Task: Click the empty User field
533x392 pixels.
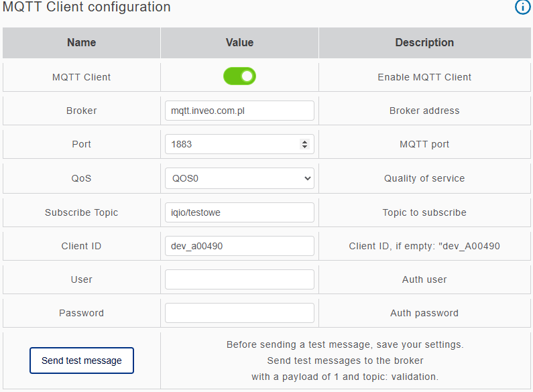Action: [239, 279]
